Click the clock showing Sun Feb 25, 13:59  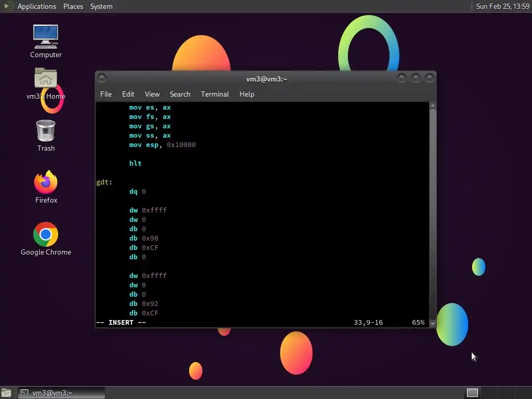pos(502,6)
